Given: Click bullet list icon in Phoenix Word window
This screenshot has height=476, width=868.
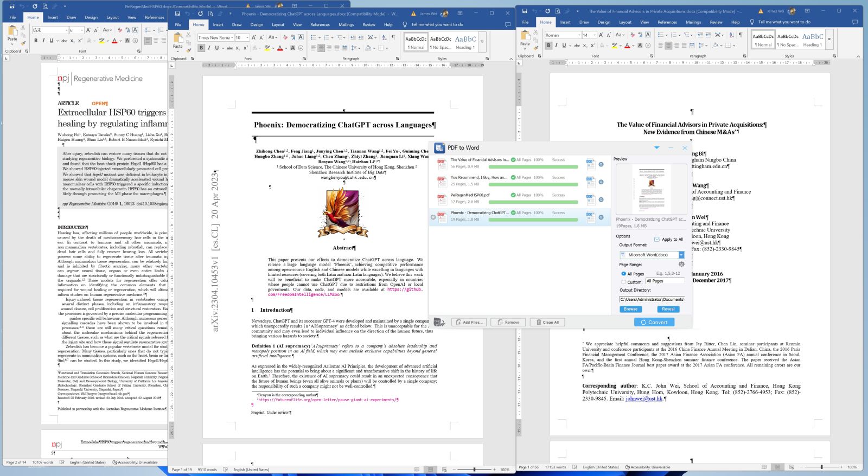Looking at the screenshot, I should point(313,37).
